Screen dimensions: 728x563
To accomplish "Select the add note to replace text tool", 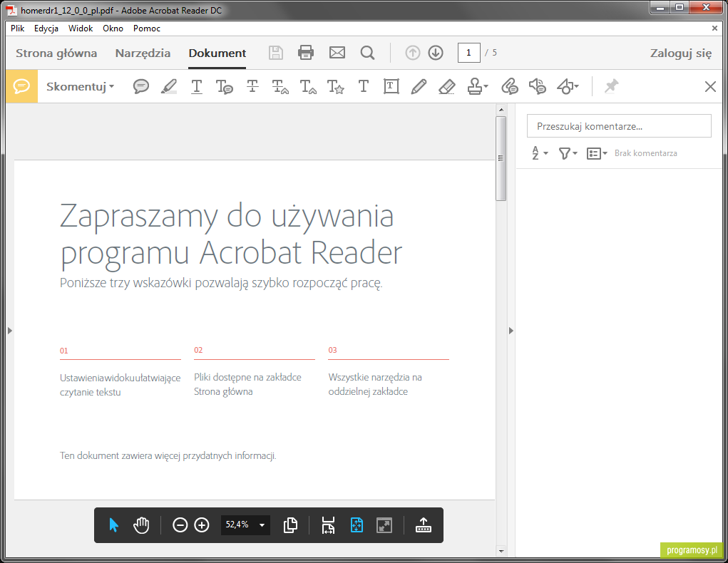I will 280,87.
